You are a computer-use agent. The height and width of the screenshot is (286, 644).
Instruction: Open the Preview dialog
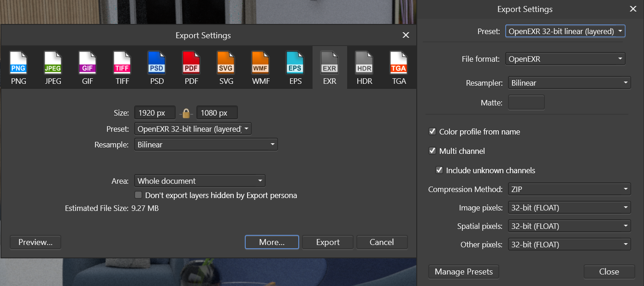[x=35, y=242]
